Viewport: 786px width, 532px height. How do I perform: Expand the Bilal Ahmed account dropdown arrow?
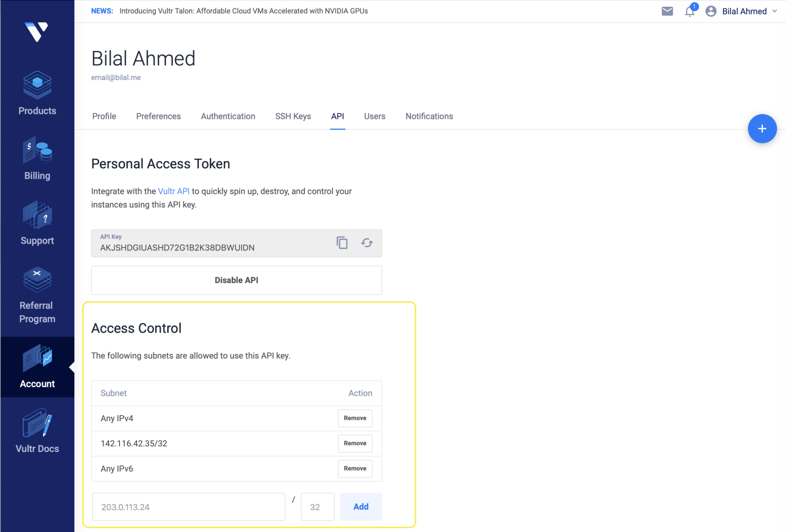[775, 11]
